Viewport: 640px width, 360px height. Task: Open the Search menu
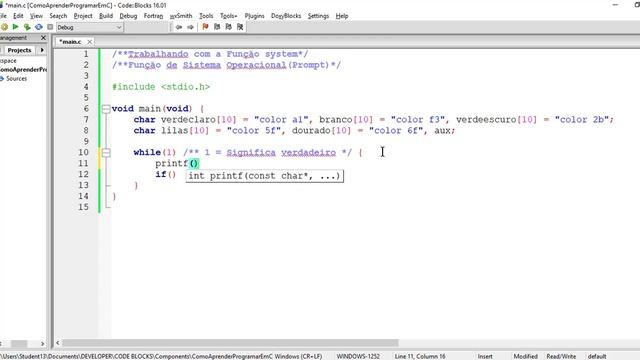tap(58, 16)
